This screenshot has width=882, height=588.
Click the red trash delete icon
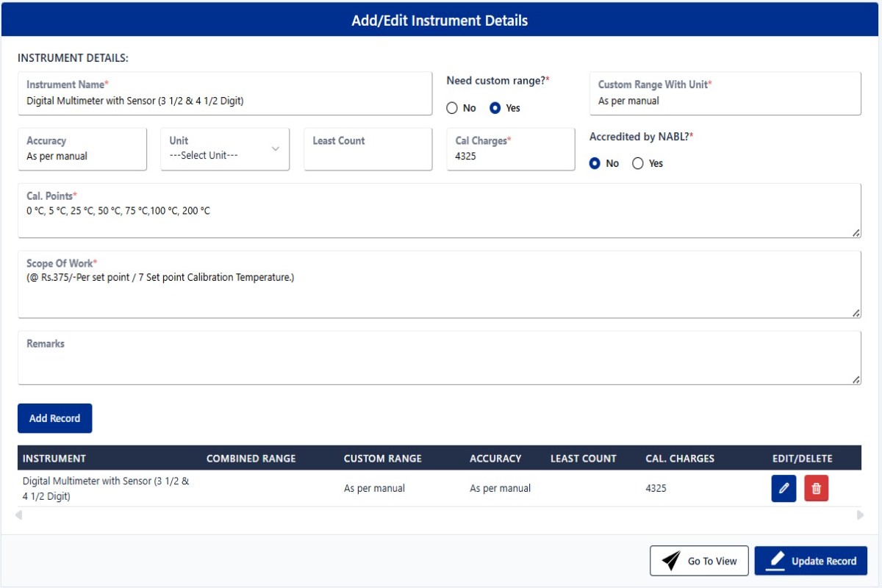[816, 489]
